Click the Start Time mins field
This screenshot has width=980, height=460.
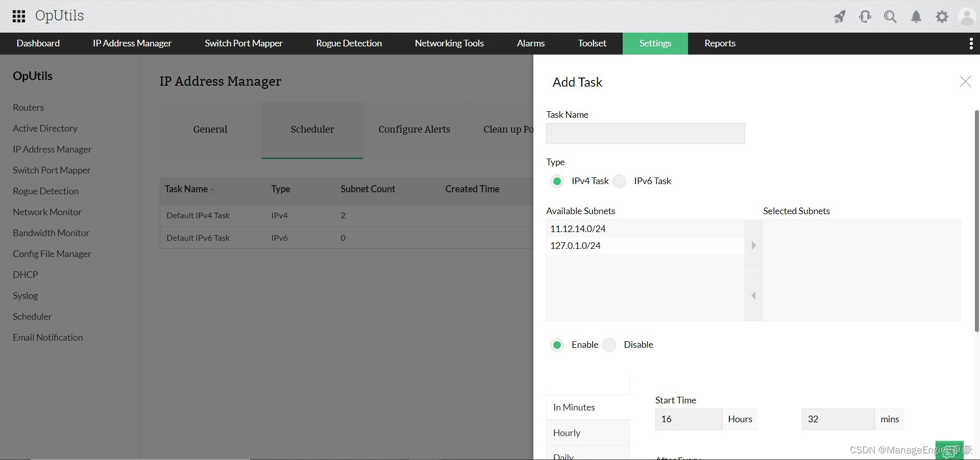(838, 419)
